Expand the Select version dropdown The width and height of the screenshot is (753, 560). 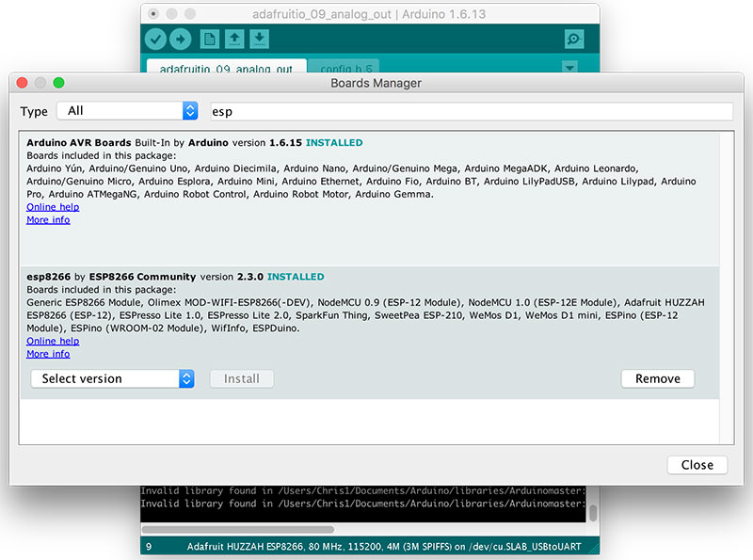(112, 378)
